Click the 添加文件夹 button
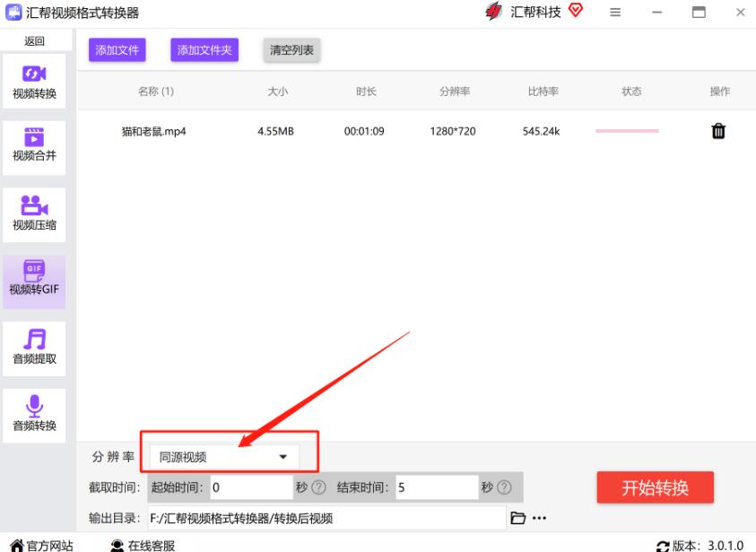Viewport: 756px width, 552px height. (x=204, y=50)
